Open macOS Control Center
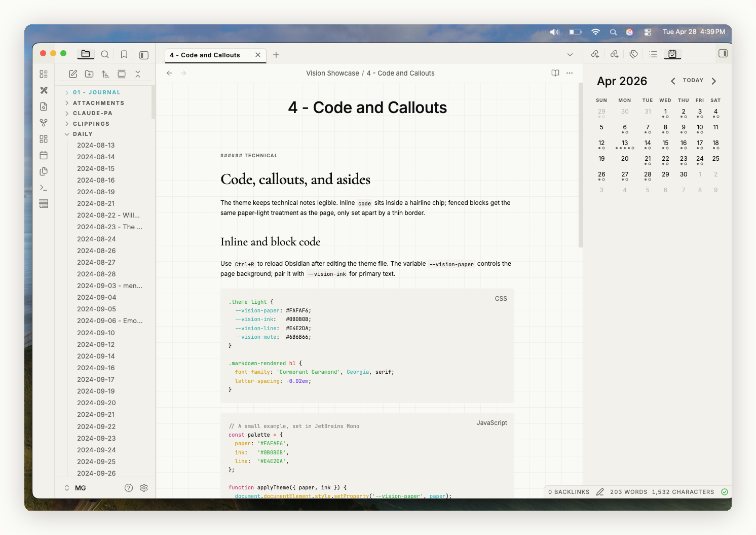 (x=648, y=32)
